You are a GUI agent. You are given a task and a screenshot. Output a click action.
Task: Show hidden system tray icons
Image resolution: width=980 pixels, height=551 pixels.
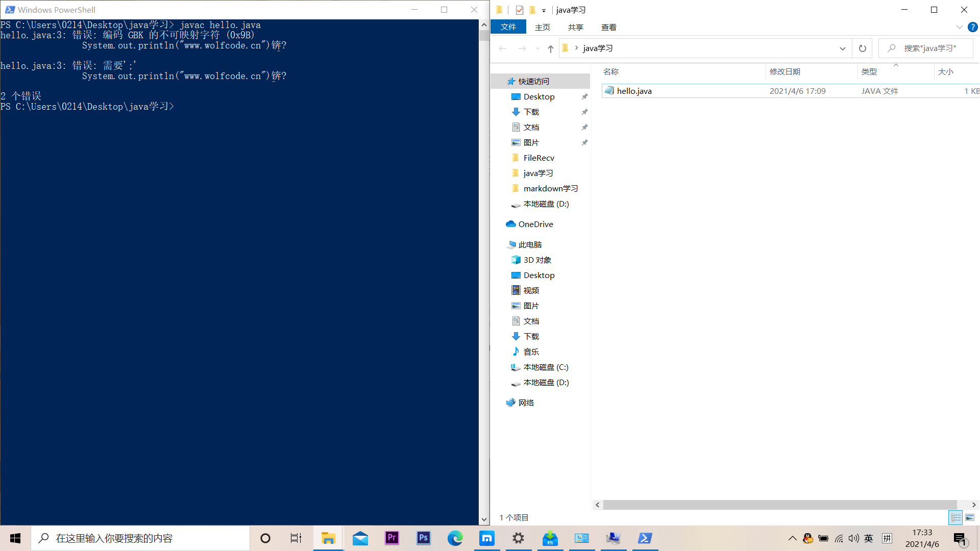click(x=792, y=538)
